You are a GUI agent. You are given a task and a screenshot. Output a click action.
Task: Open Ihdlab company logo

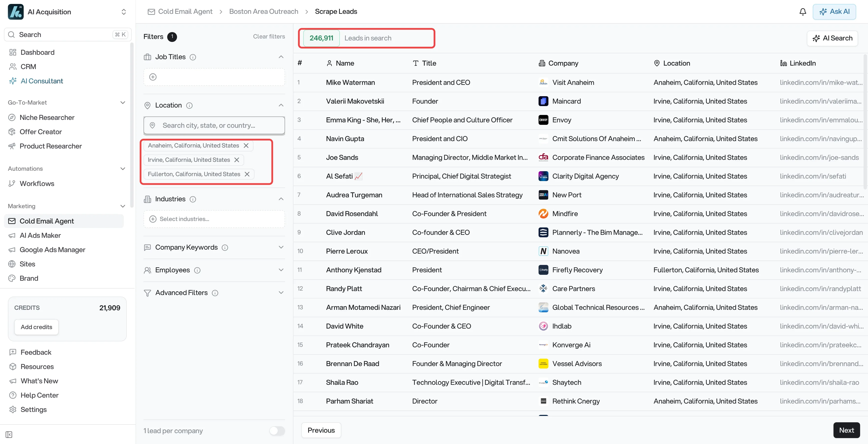click(x=543, y=326)
